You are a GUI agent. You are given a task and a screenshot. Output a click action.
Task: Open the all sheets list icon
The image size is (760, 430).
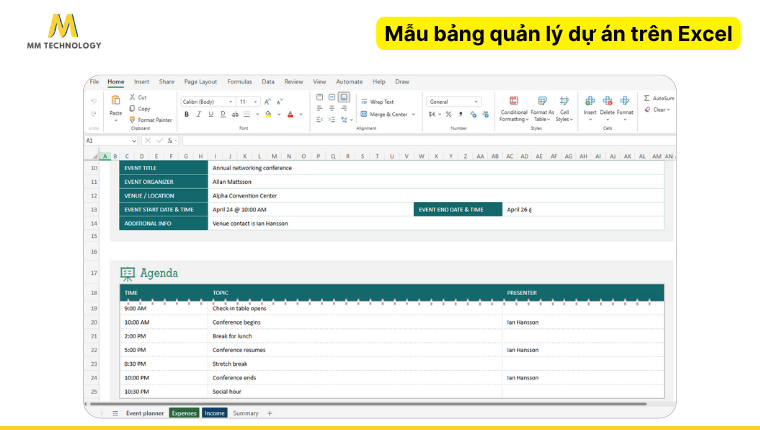coord(115,414)
